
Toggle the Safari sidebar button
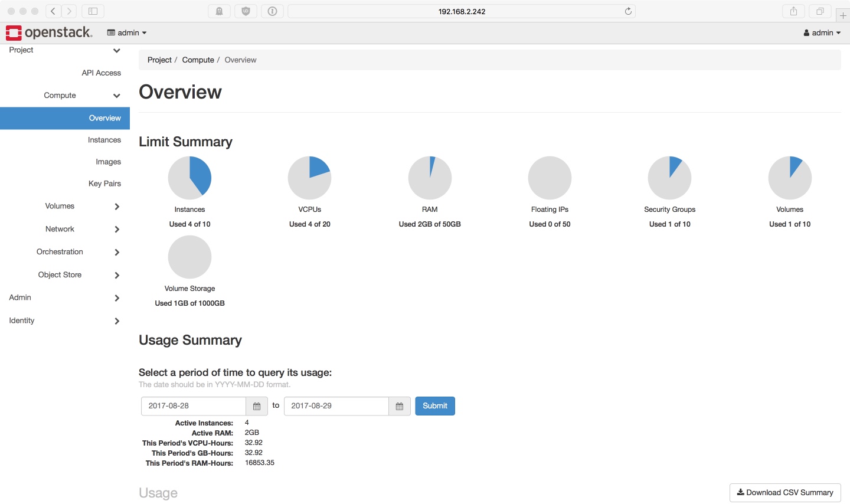tap(93, 11)
